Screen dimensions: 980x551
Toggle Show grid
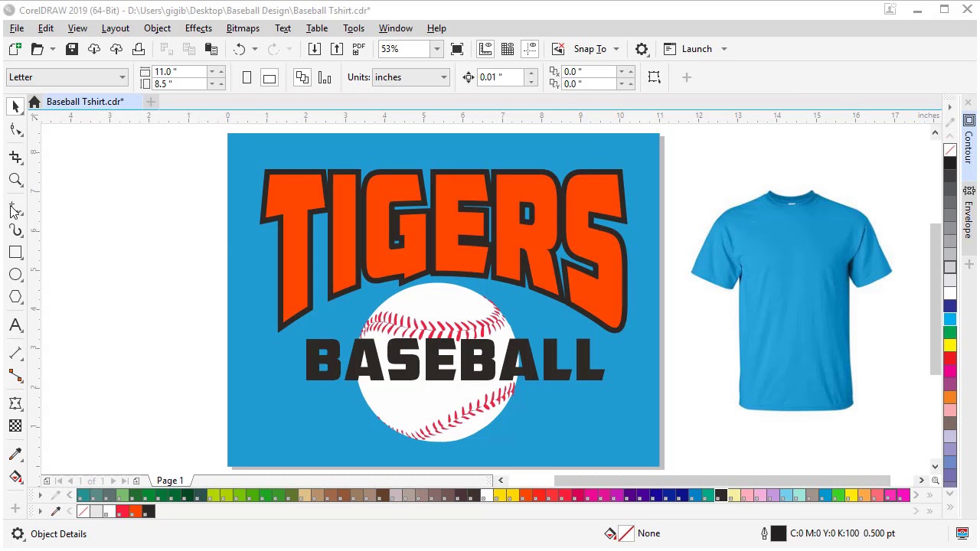(508, 49)
